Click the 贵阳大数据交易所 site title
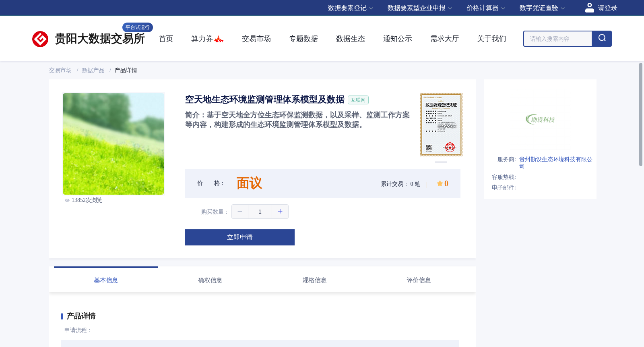Screen dimensions: 644x347 click(100, 39)
